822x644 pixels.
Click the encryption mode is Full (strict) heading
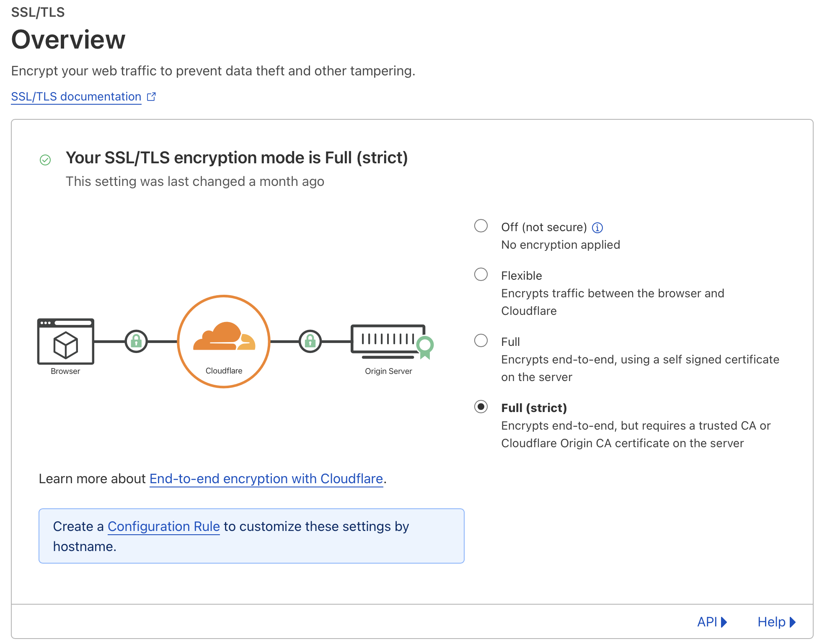pos(237,158)
